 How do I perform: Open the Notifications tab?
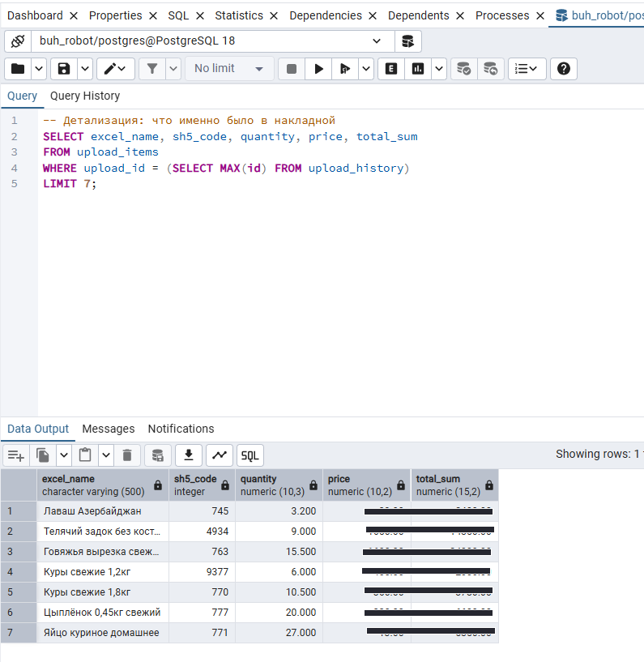[x=181, y=429]
